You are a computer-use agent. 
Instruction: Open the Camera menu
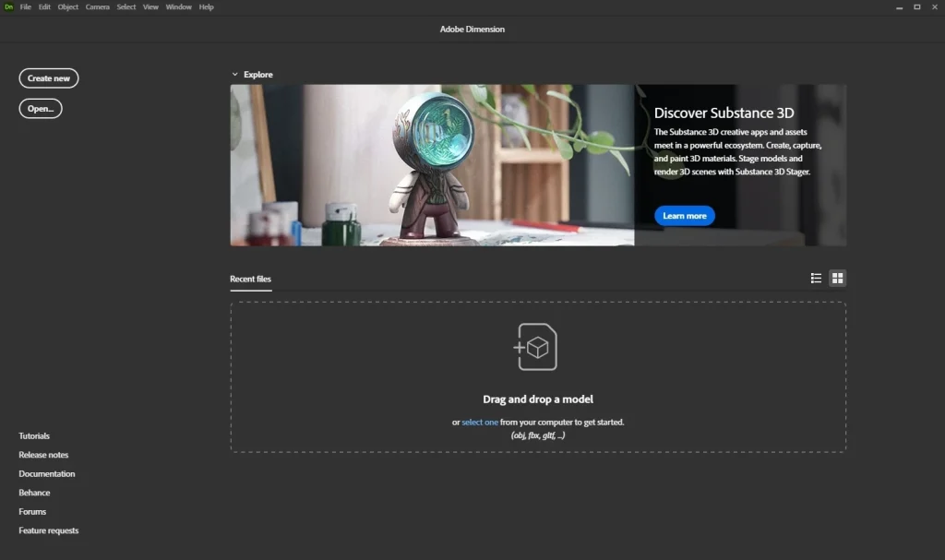point(97,6)
